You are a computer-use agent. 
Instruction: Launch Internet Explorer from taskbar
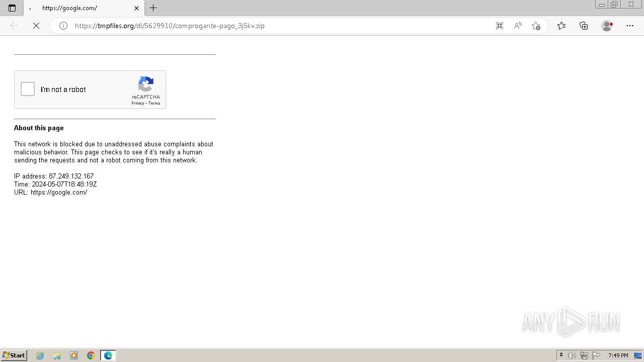pos(40,355)
